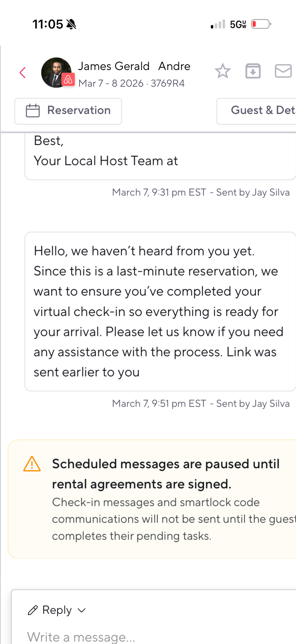296x644 pixels.
Task: Tap the envelope mark-unread icon
Action: 283,71
